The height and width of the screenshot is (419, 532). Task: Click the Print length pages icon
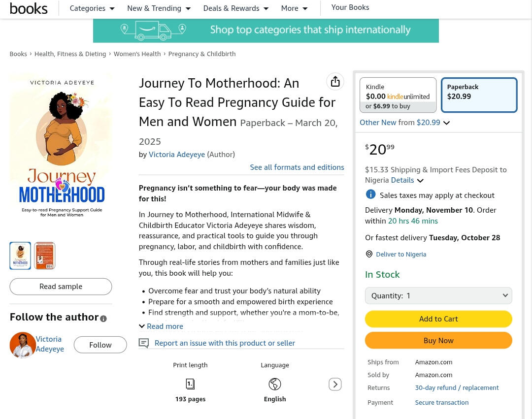coord(190,384)
